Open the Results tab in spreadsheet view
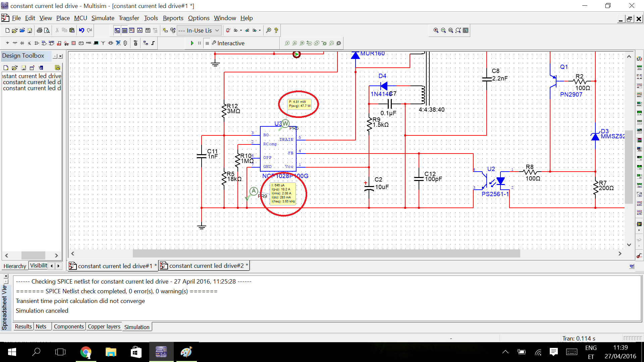 tap(23, 326)
